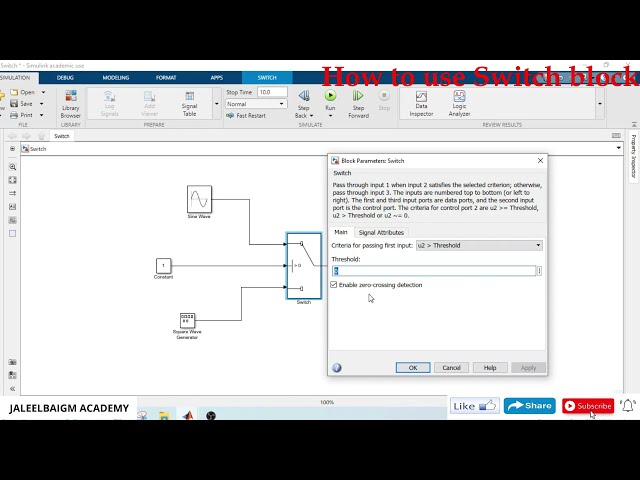This screenshot has width=640, height=480.
Task: Select the Sine Wave block
Action: [x=199, y=199]
